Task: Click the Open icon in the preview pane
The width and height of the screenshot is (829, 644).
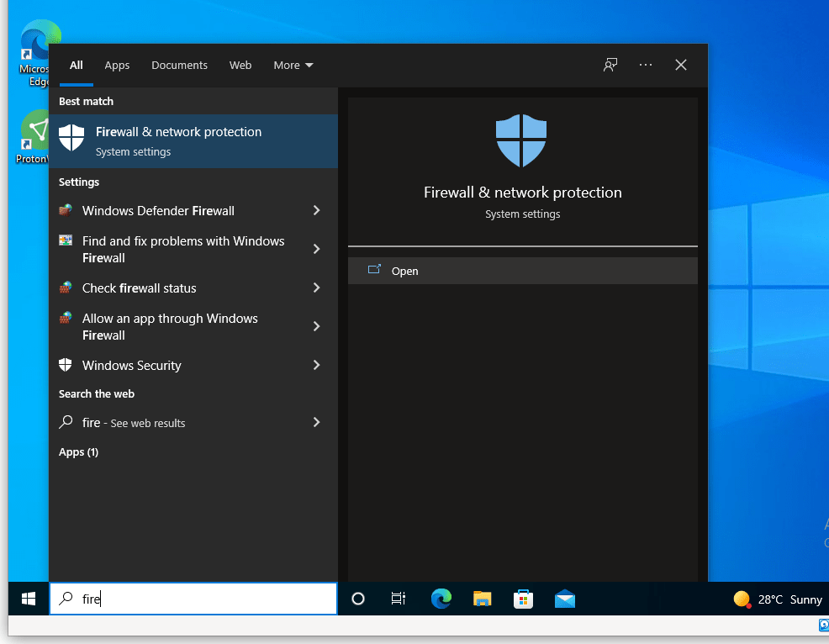Action: point(374,270)
